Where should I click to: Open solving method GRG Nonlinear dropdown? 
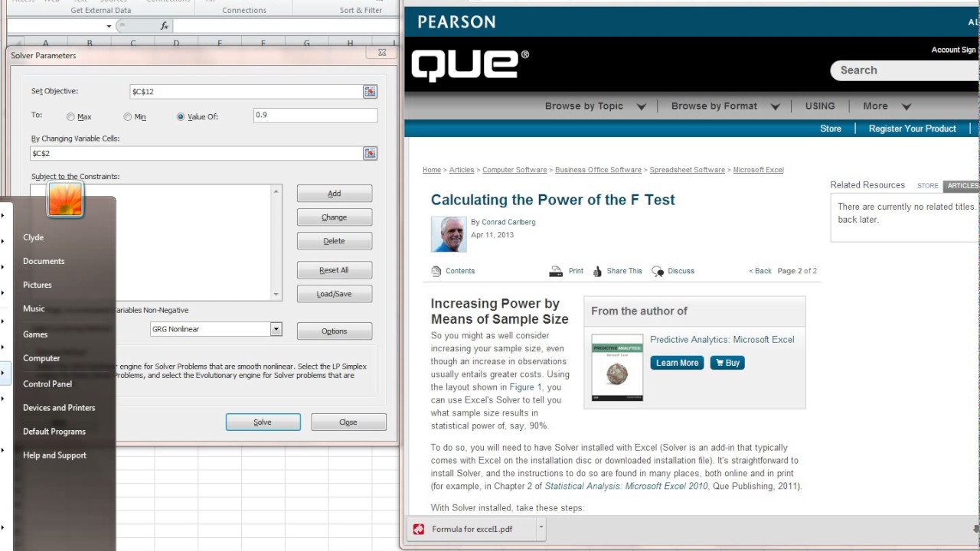point(276,329)
